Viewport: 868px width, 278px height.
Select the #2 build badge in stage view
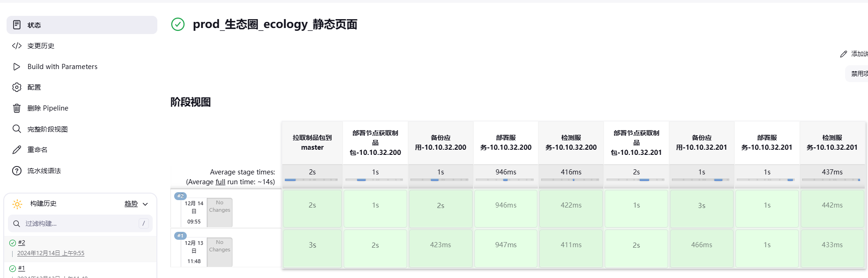(180, 196)
